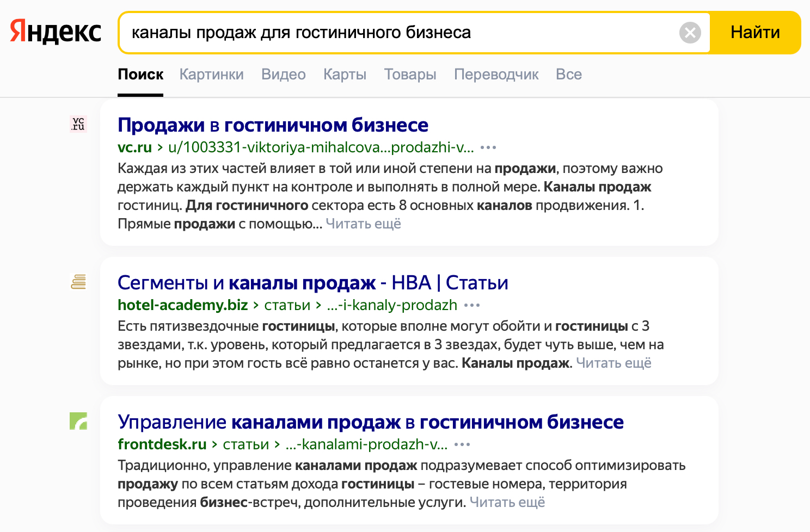Click the hotel-academy.biz domain link
Image resolution: width=810 pixels, height=532 pixels.
click(x=183, y=305)
